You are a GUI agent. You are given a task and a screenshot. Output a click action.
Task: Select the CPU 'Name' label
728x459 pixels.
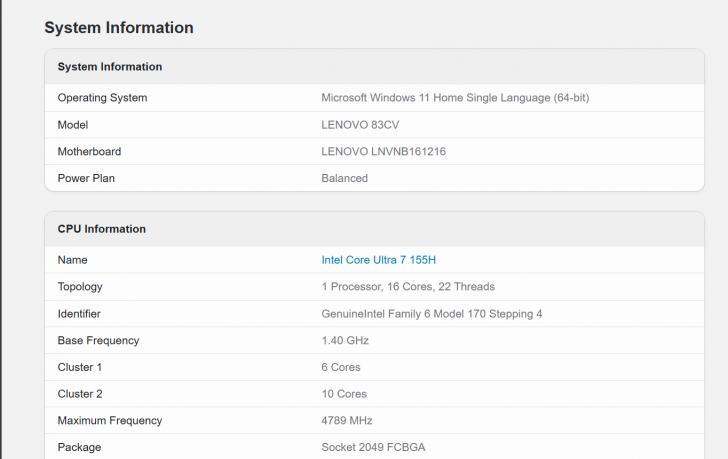click(x=72, y=260)
